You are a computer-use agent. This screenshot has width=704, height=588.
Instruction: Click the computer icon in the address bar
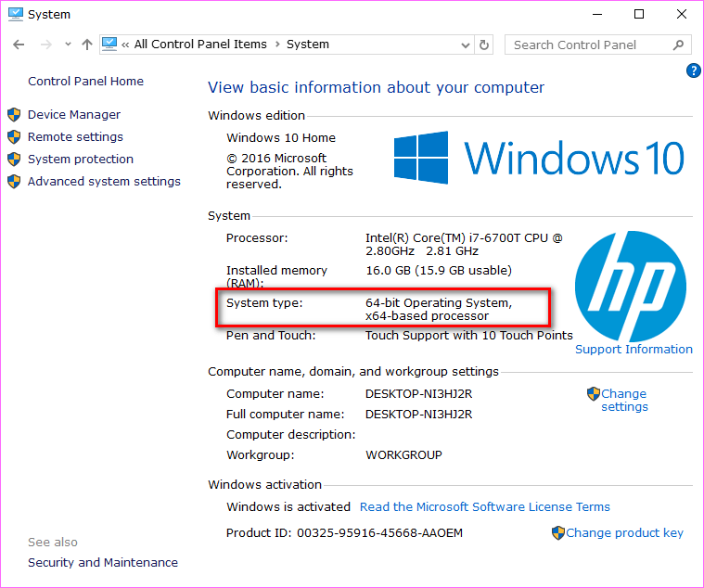pos(109,44)
